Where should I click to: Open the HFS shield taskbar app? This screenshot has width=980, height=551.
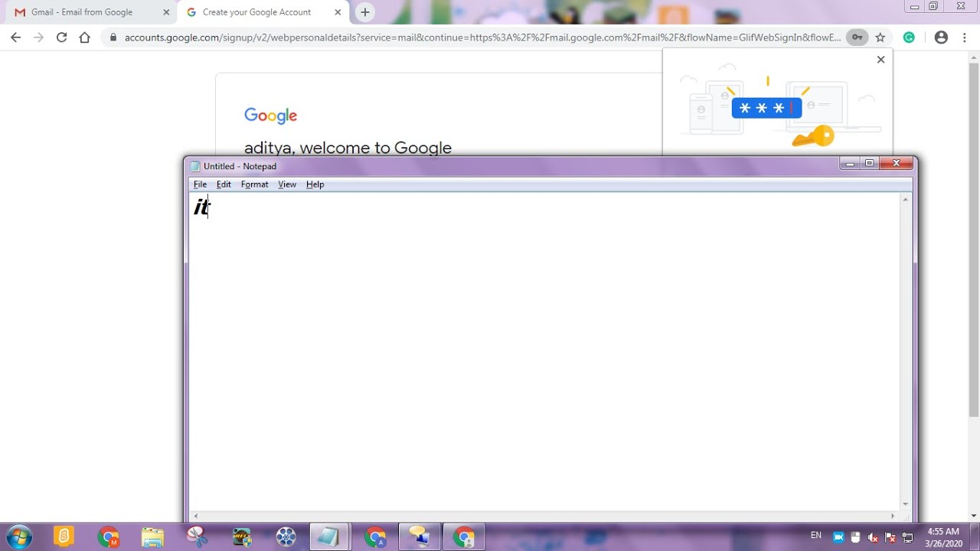point(242,536)
